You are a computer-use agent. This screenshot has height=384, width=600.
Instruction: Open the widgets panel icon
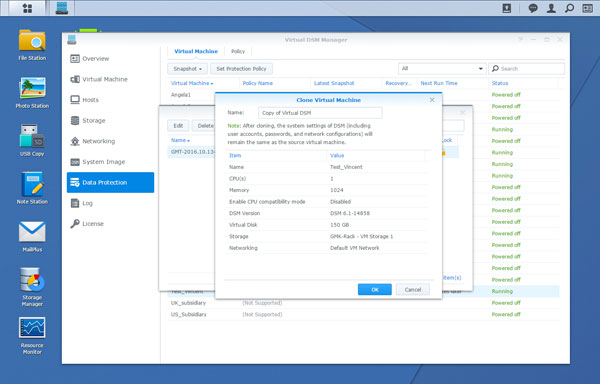(587, 8)
